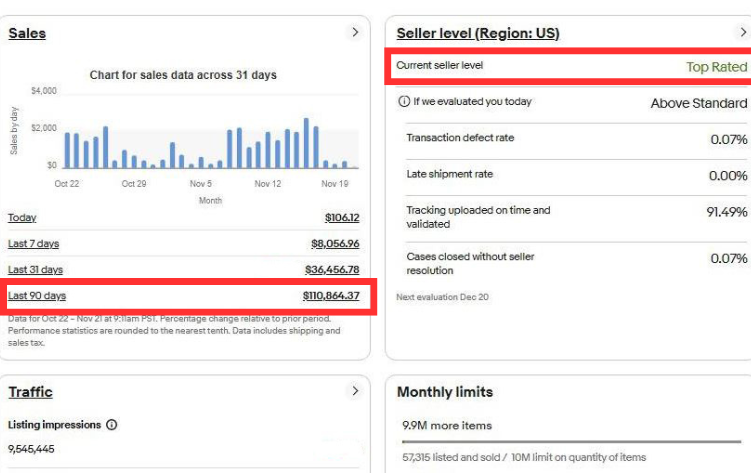Click the Transaction defect rate row
The height and width of the screenshot is (473, 751).
(x=575, y=138)
